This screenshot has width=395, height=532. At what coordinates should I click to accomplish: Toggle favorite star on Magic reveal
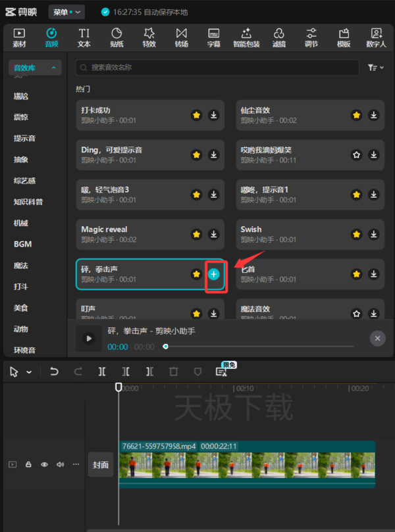tap(196, 234)
